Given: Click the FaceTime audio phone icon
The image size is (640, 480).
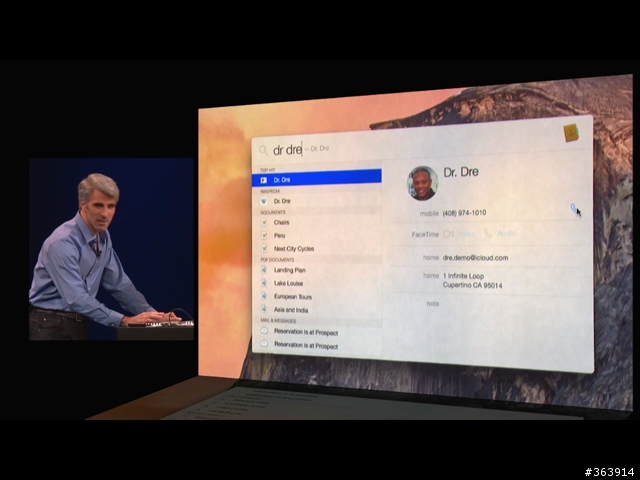Looking at the screenshot, I should coord(488,233).
